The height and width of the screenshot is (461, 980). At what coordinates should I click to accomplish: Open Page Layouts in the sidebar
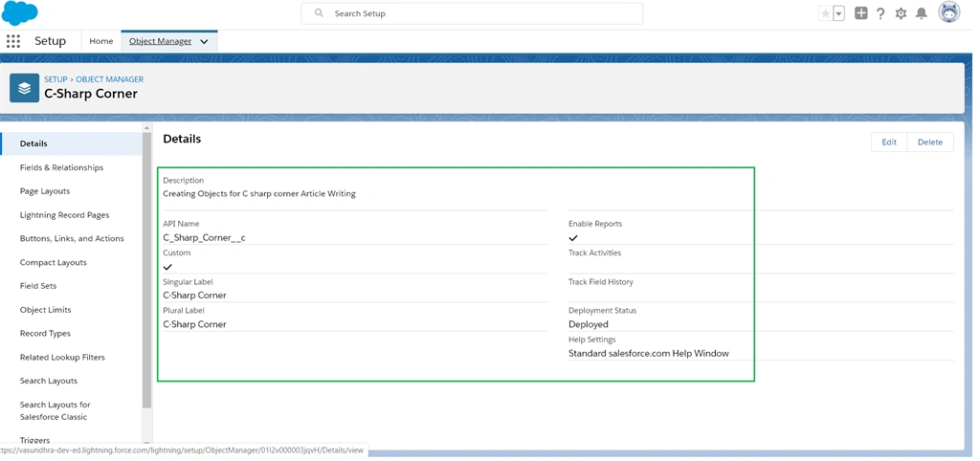45,191
